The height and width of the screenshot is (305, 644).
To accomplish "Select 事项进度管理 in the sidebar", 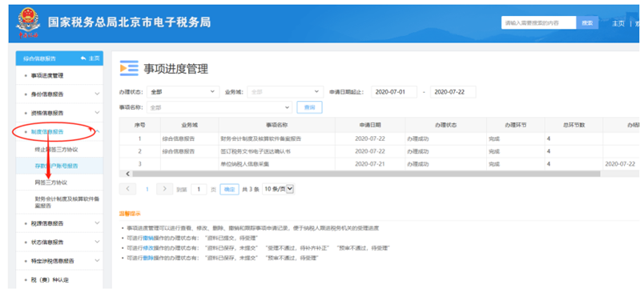I will 47,75.
